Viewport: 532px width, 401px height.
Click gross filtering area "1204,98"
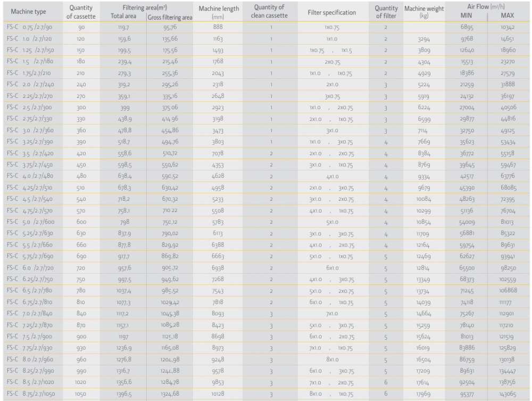pyautogui.click(x=170, y=359)
